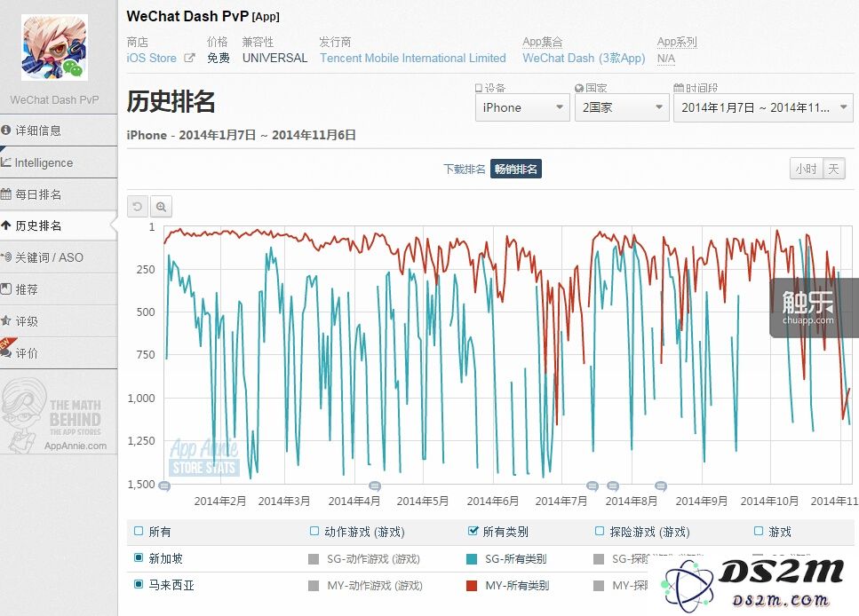Select the 畅销排名 tab
Image resolution: width=859 pixels, height=616 pixels.
[x=515, y=170]
